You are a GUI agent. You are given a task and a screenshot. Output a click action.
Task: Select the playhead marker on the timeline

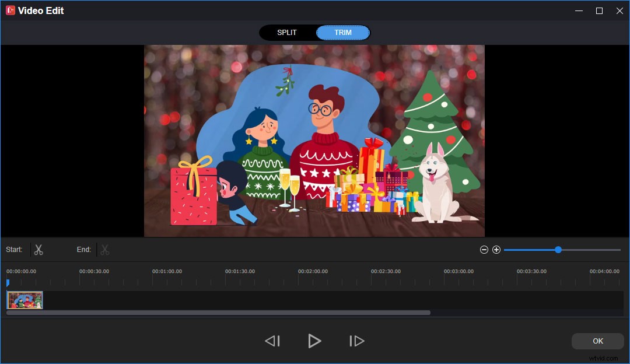(8, 283)
